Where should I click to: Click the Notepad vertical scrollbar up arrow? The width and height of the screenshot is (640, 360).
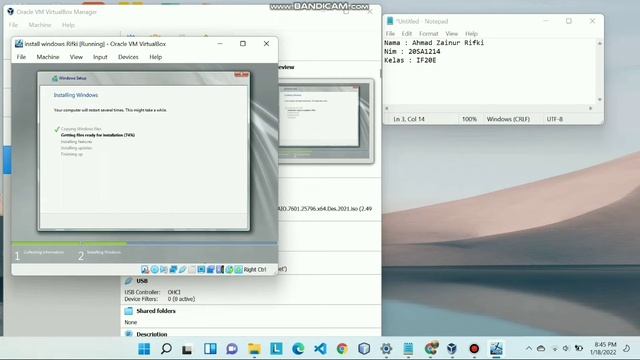[x=600, y=43]
